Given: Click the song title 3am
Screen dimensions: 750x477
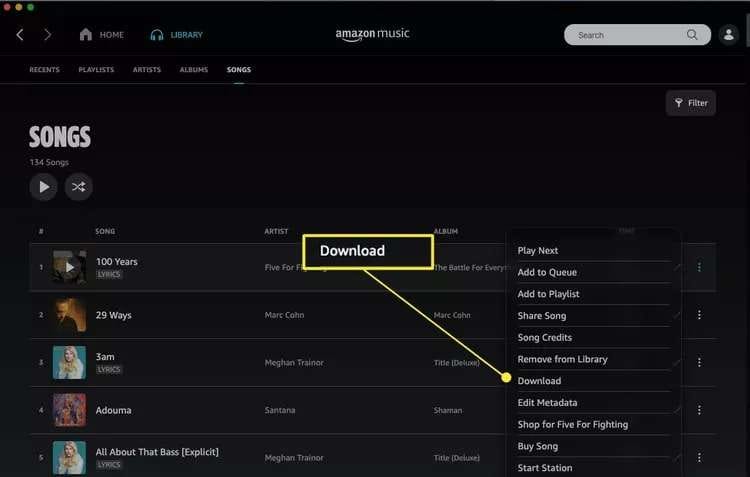Looking at the screenshot, I should point(105,357).
